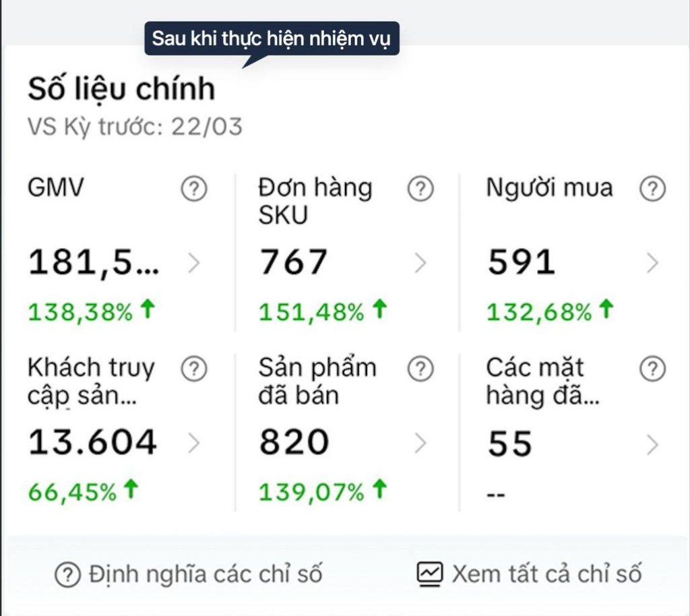Screen dimensions: 690x616
Task: Click the help icon next to GMV
Action: 194,190
